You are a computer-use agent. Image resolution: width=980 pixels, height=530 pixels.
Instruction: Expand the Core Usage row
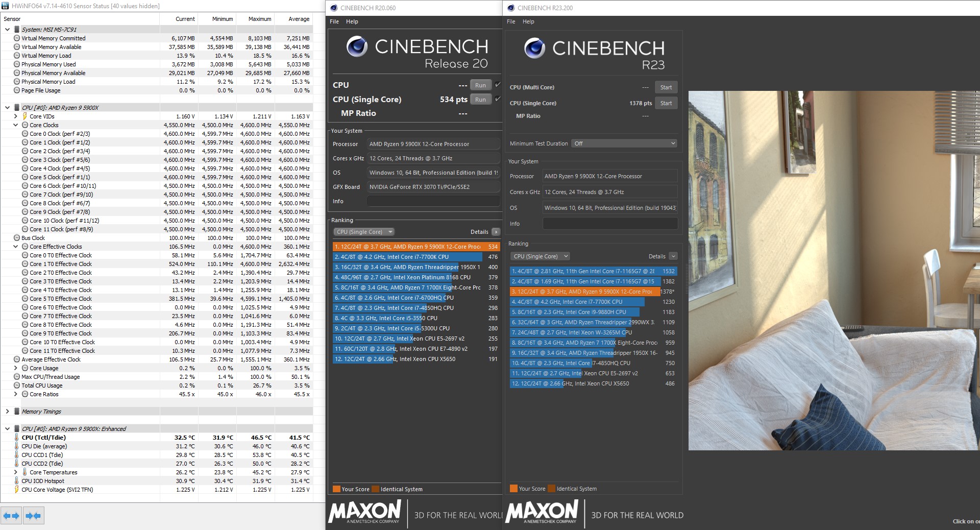click(x=15, y=368)
